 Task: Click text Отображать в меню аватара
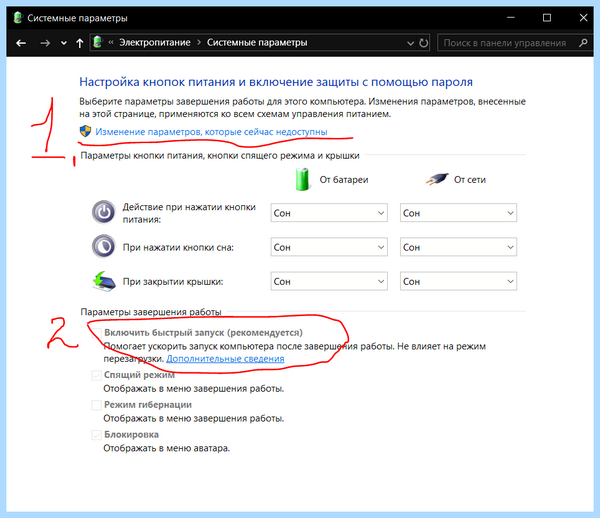tap(166, 448)
